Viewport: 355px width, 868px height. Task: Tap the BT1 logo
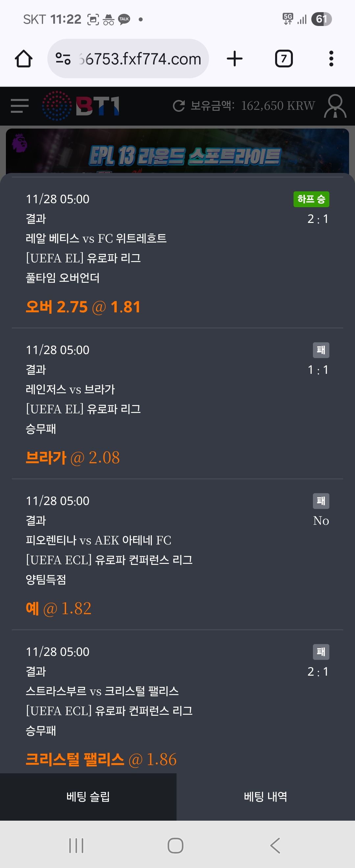tap(81, 106)
